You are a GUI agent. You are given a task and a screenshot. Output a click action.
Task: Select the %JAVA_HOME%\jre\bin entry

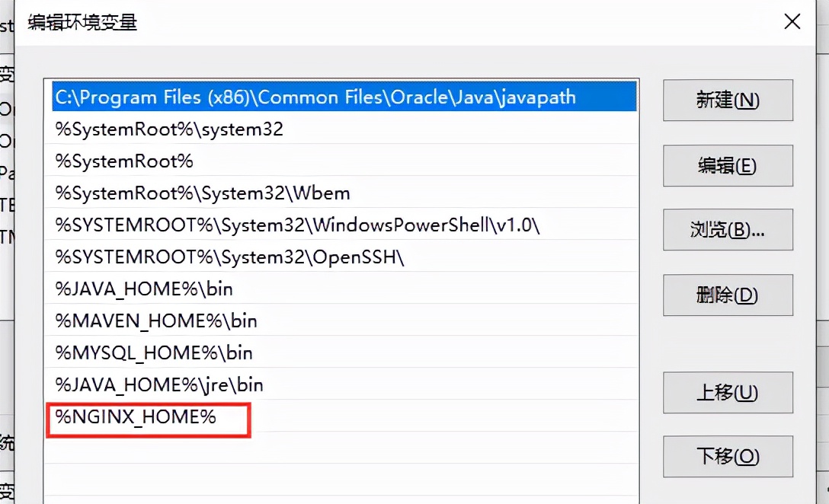point(156,384)
